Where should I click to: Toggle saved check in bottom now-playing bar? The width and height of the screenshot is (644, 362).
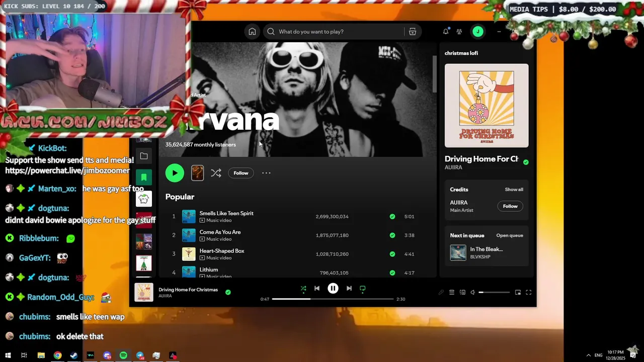point(228,292)
